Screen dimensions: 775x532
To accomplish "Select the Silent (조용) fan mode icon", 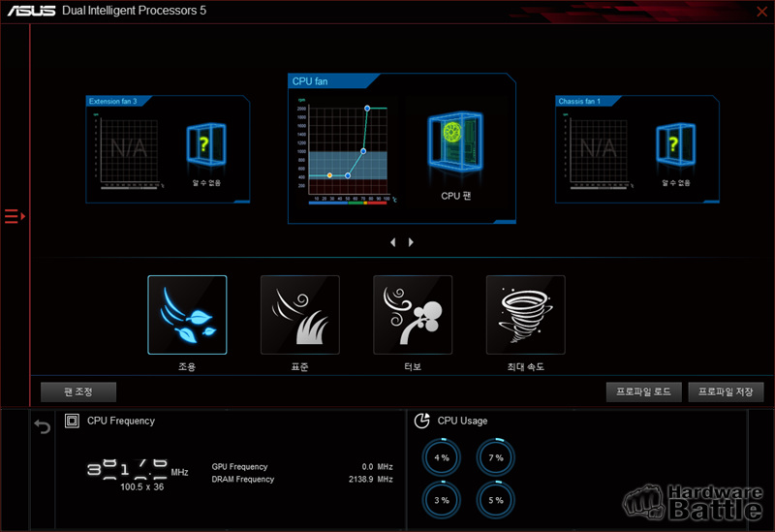I will [187, 315].
